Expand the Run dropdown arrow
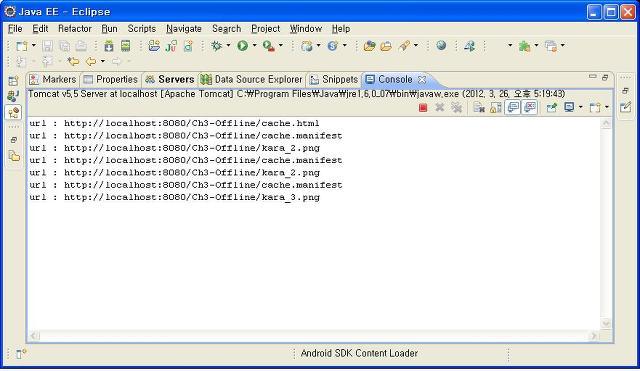Screen dimensions: 640x371 [x=254, y=45]
